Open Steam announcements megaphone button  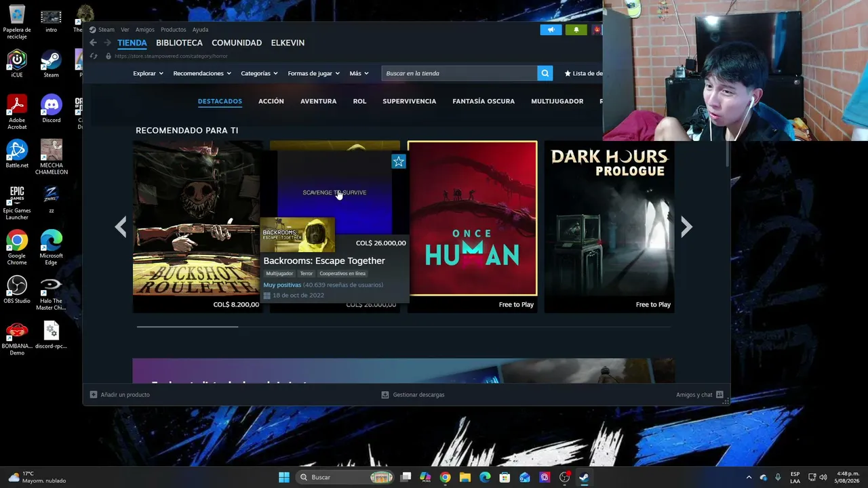click(x=551, y=30)
